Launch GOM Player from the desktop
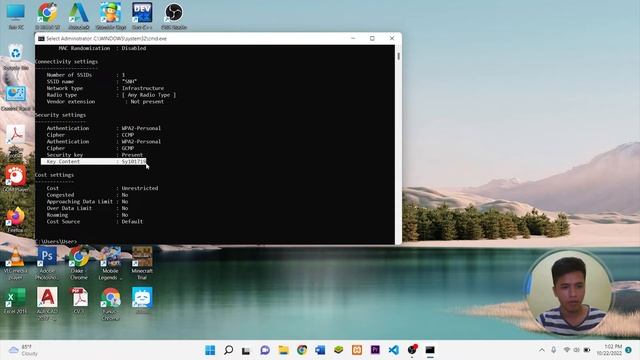Viewport: 640px width, 360px height. tap(16, 178)
